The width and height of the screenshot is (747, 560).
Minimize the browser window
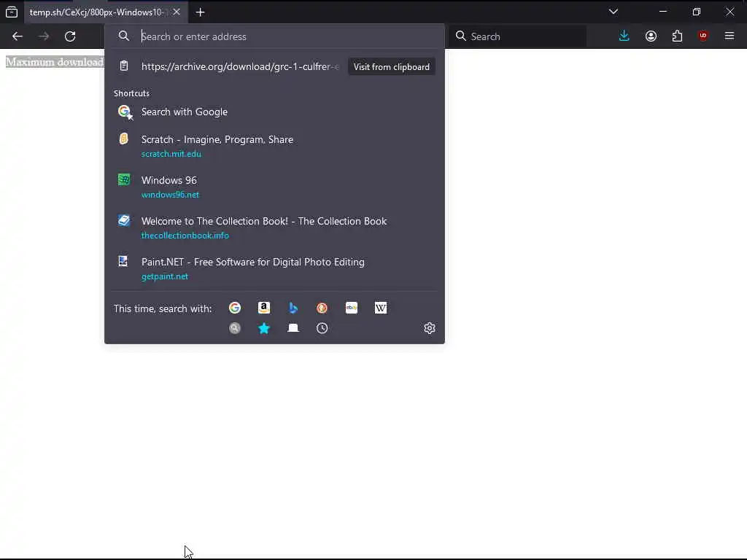pos(662,12)
